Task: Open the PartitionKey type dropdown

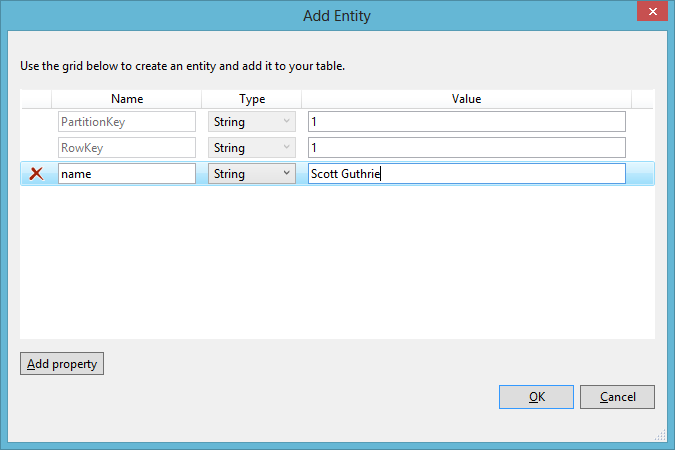Action: [251, 121]
